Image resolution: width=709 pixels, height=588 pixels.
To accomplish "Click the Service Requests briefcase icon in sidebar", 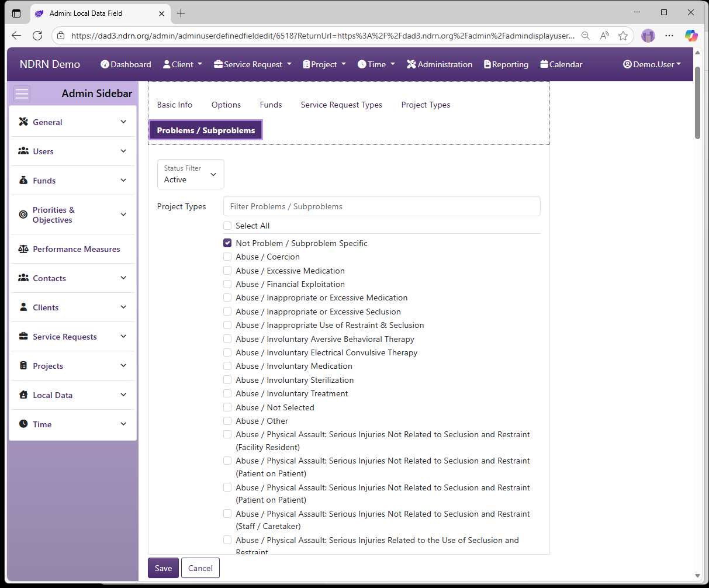I will 23,336.
